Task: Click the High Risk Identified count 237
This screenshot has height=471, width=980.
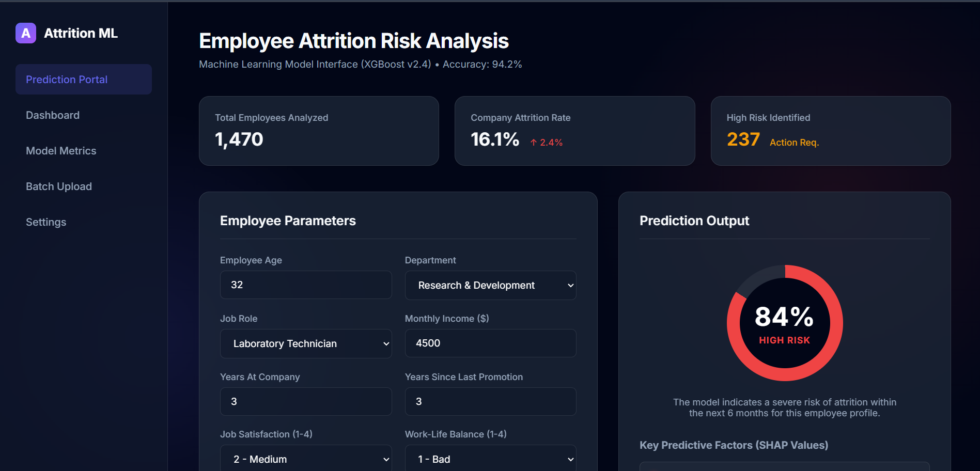Action: (743, 139)
